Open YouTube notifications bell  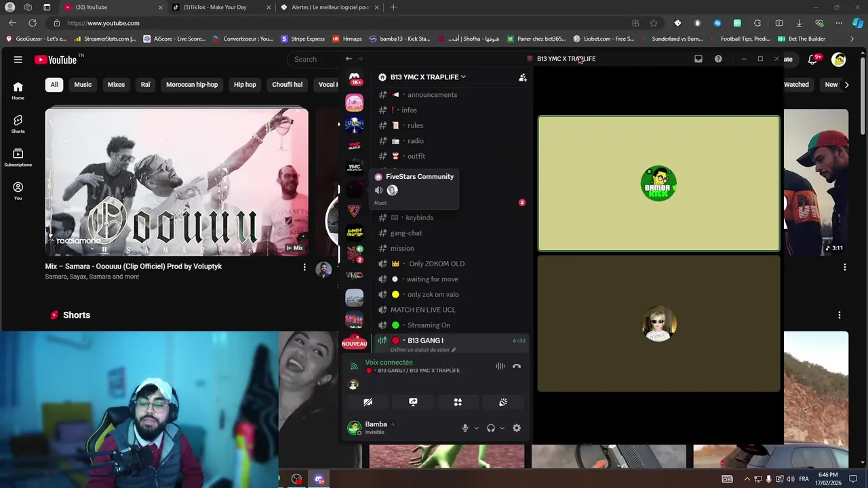(x=813, y=60)
